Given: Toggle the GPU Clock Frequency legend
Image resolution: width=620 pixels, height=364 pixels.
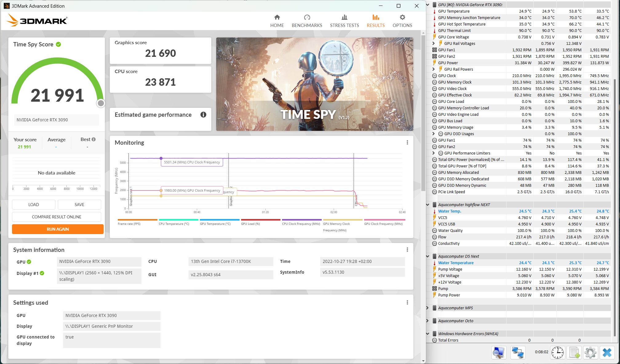Looking at the screenshot, I should point(384,222).
